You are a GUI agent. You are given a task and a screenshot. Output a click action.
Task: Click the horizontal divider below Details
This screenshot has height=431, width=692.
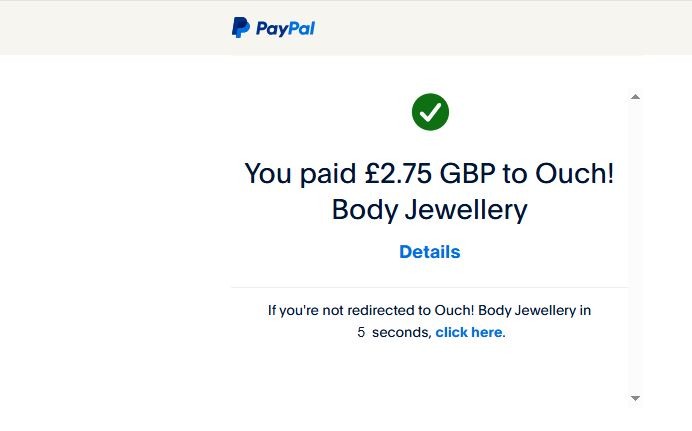(x=429, y=287)
